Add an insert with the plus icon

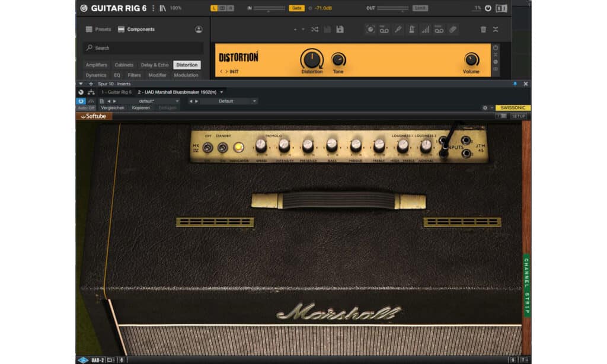tap(91, 84)
